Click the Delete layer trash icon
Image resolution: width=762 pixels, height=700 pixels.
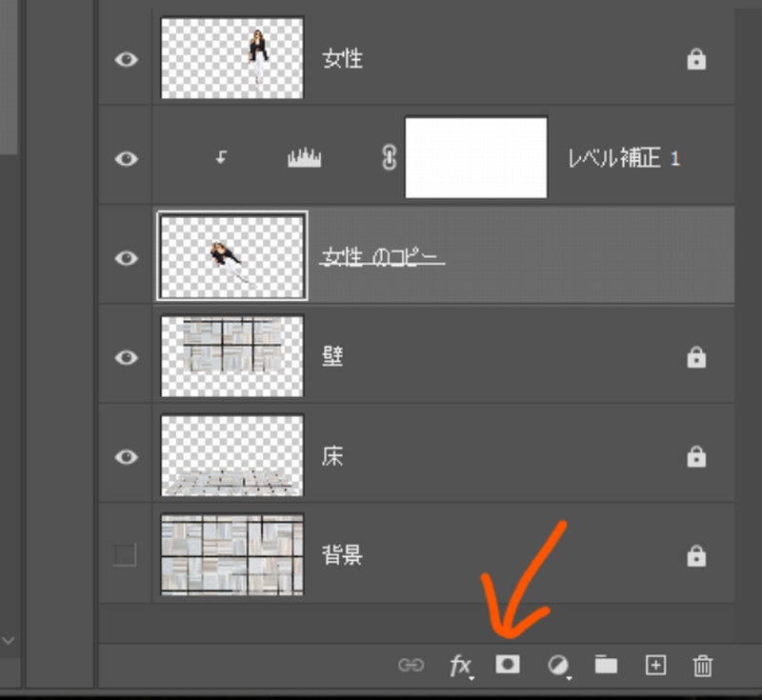tap(703, 666)
